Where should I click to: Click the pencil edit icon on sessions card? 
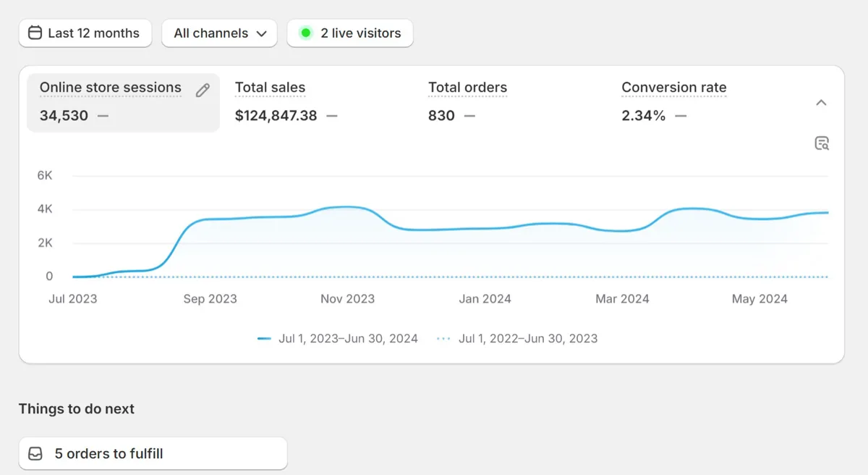[203, 90]
